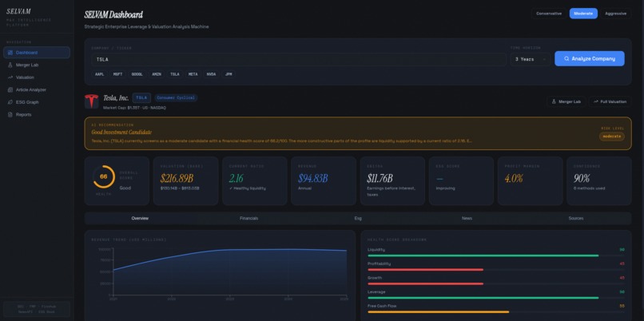Click the 2.16 current ratio value
The height and width of the screenshot is (321, 644).
click(237, 178)
